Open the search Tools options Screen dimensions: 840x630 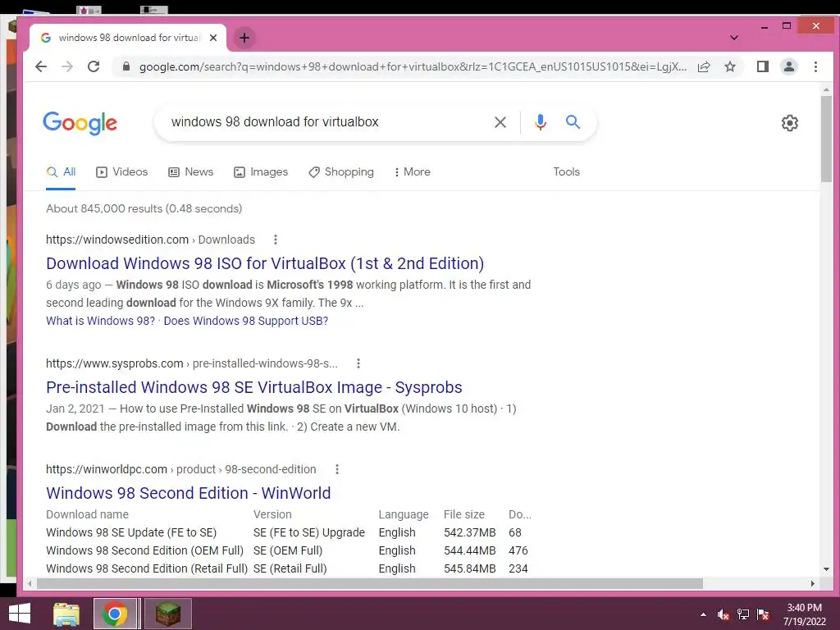(x=566, y=172)
